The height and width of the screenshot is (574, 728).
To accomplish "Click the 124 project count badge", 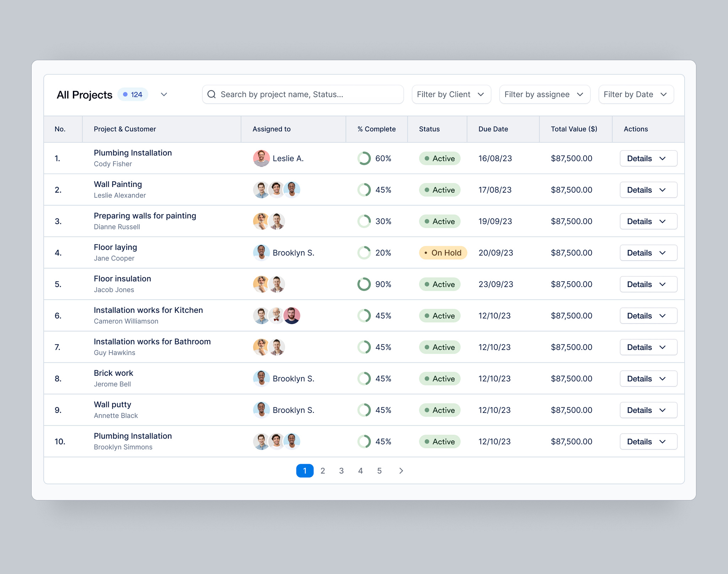I will tap(133, 94).
